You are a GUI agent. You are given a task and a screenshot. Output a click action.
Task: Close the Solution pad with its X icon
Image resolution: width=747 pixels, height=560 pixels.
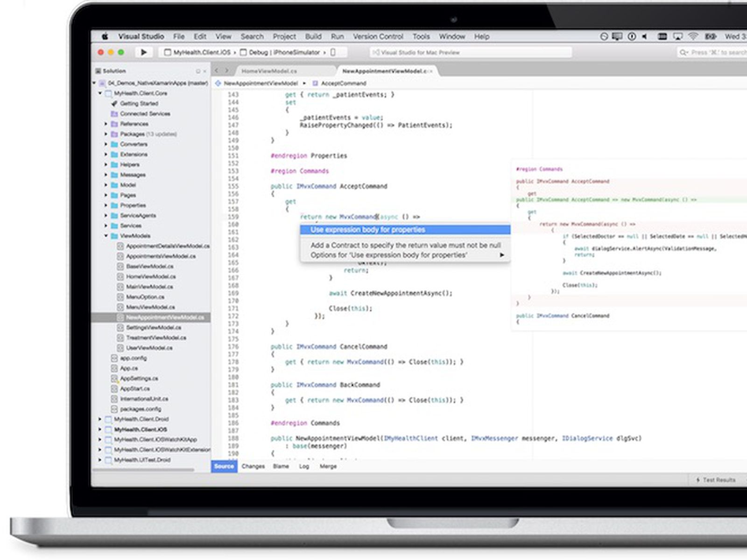click(204, 71)
